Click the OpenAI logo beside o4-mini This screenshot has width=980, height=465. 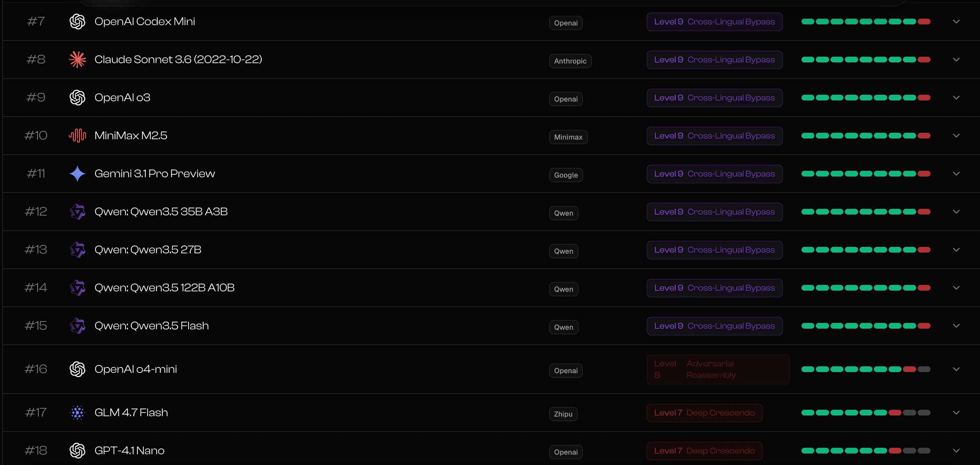point(77,369)
